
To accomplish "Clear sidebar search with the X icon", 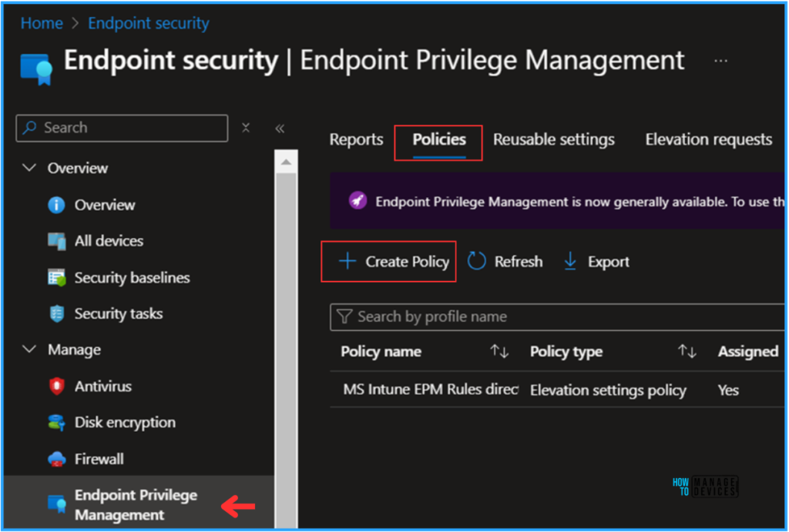I will [246, 128].
